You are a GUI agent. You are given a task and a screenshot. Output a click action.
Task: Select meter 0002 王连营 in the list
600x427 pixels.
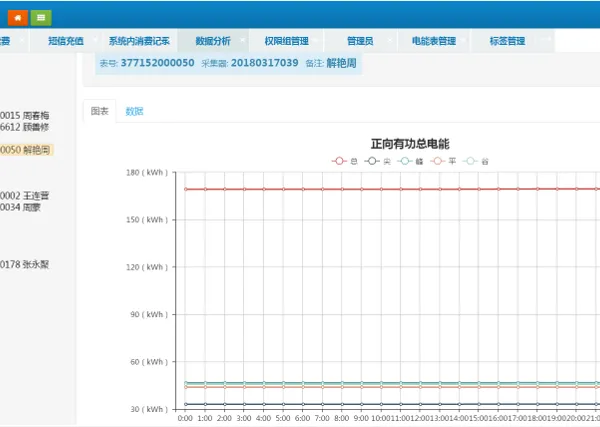tap(24, 196)
